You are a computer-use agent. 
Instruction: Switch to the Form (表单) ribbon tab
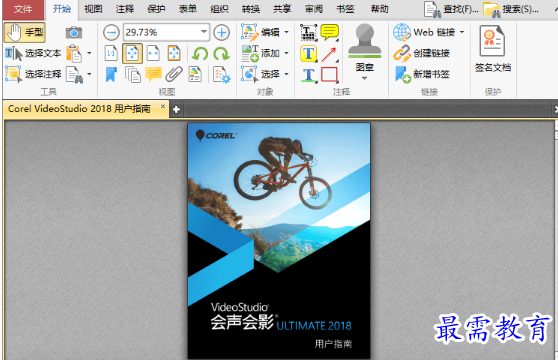188,9
